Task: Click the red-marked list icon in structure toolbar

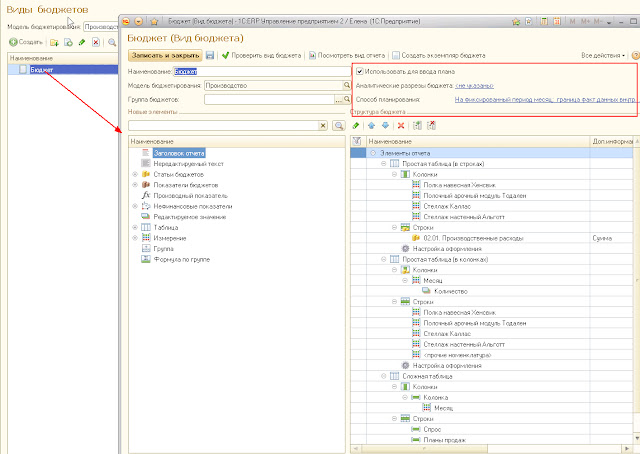Action: tap(431, 125)
